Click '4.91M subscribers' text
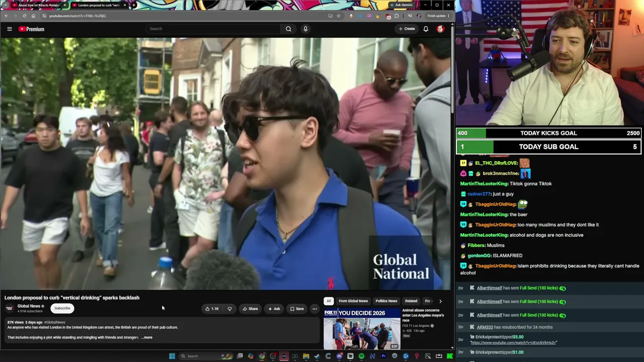 pyautogui.click(x=30, y=311)
